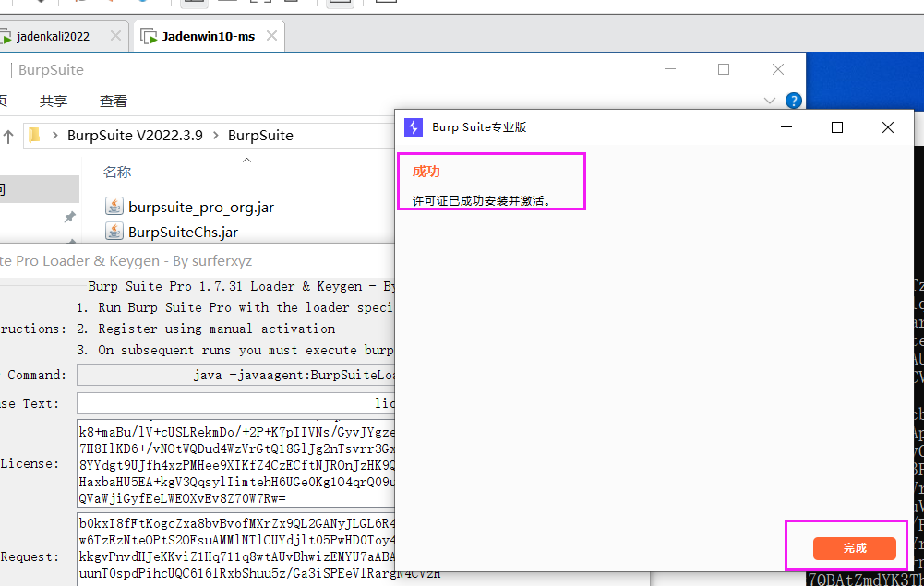Sort files by the 名称 column header
Viewport: 924px width, 586px height.
117,173
